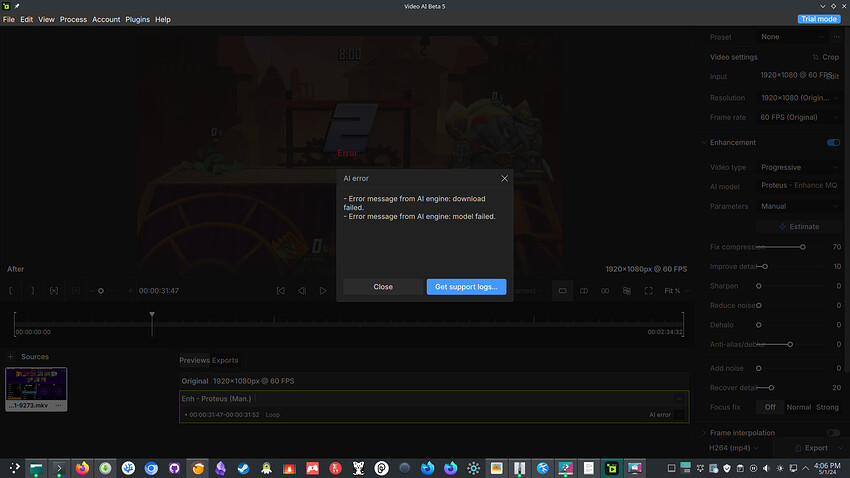This screenshot has width=850, height=478.
Task: Adjust the Add noise slider handle
Action: [x=759, y=369]
